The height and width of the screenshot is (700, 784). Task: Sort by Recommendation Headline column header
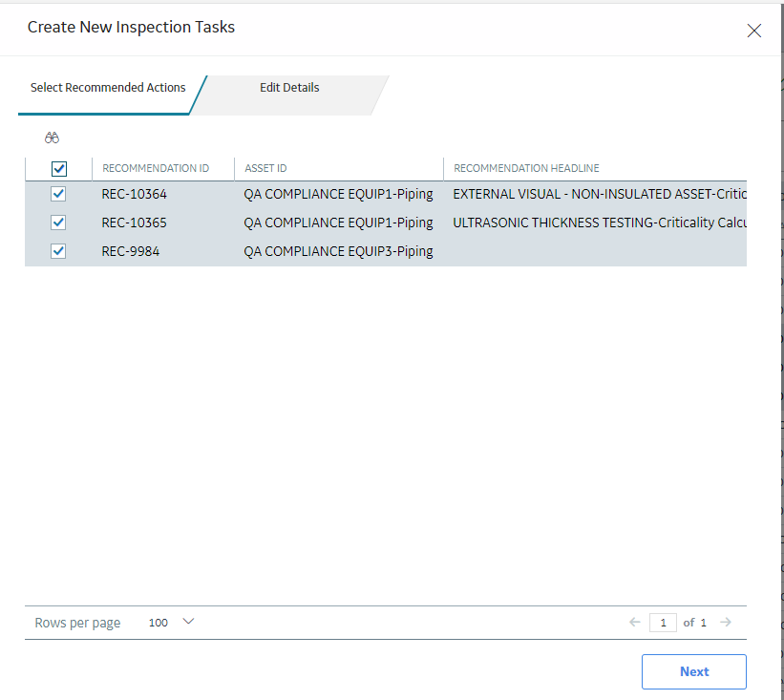point(526,168)
